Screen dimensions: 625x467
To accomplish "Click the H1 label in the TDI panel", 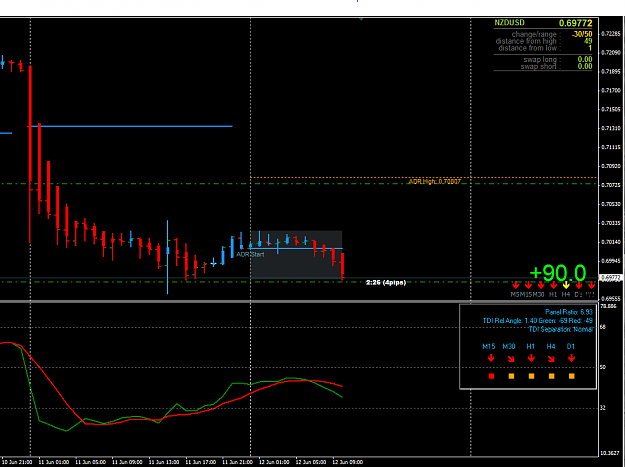I will click(x=531, y=347).
